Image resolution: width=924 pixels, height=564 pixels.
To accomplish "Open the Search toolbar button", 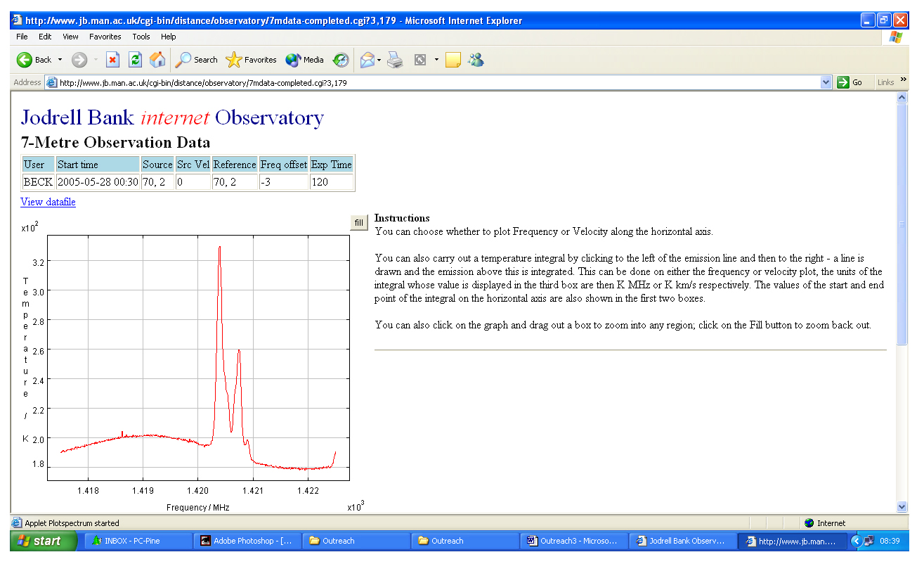I will click(197, 60).
